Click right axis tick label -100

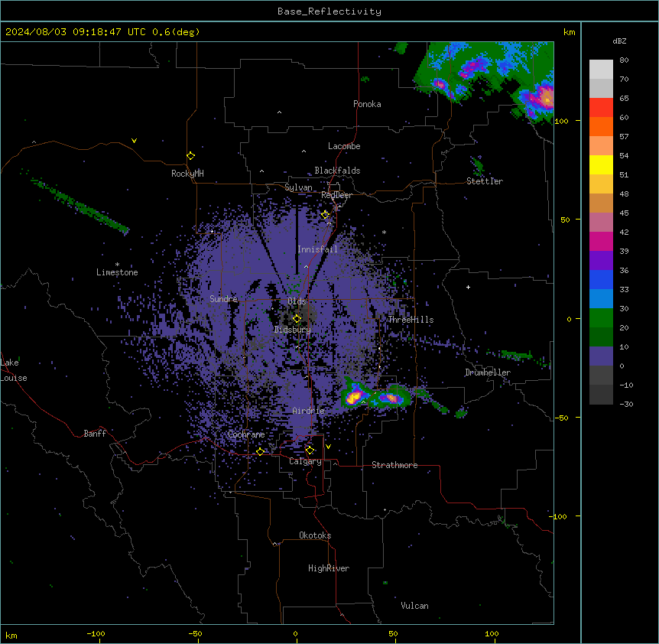(x=559, y=516)
